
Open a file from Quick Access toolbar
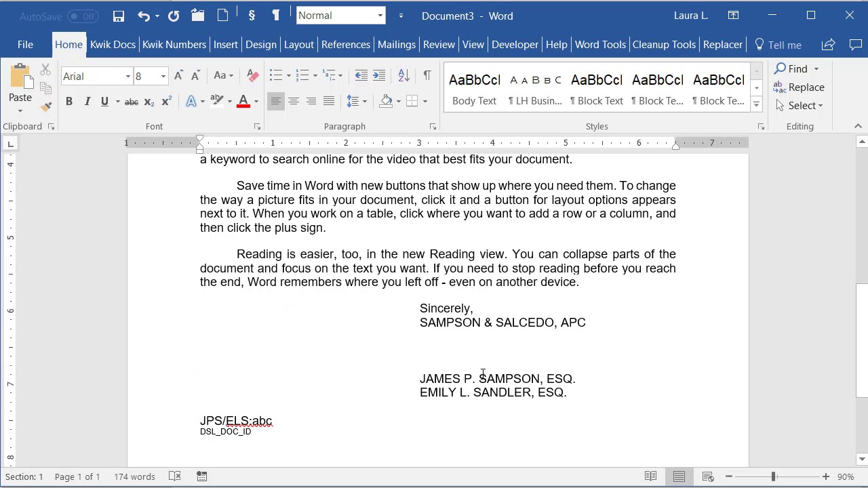coord(198,16)
